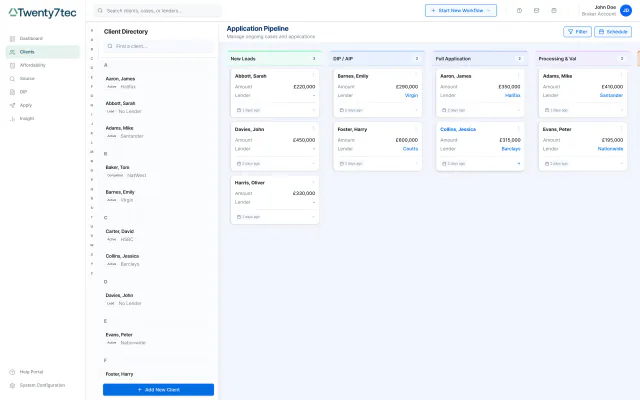Open the three-dot menu on Davies, John card
The image size is (640, 400).
click(x=313, y=129)
